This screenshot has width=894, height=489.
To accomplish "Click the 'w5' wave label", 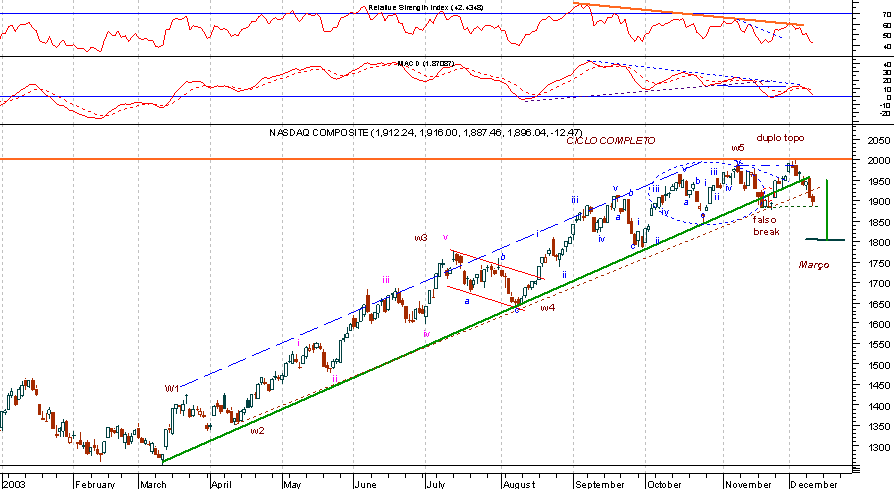I will 738,148.
